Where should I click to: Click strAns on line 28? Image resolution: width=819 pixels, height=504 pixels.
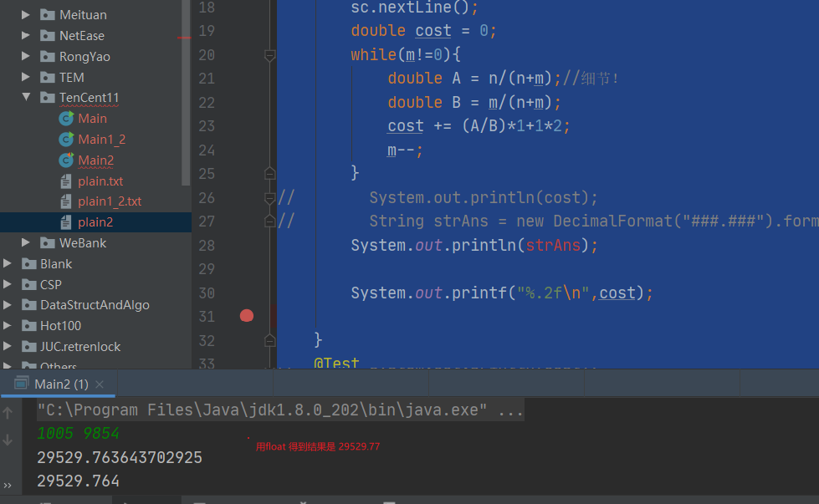click(553, 245)
